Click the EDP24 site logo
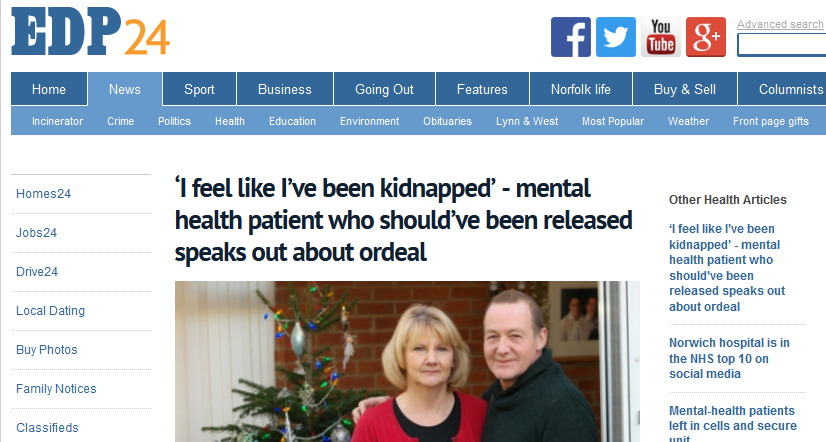The width and height of the screenshot is (826, 442). coord(90,31)
